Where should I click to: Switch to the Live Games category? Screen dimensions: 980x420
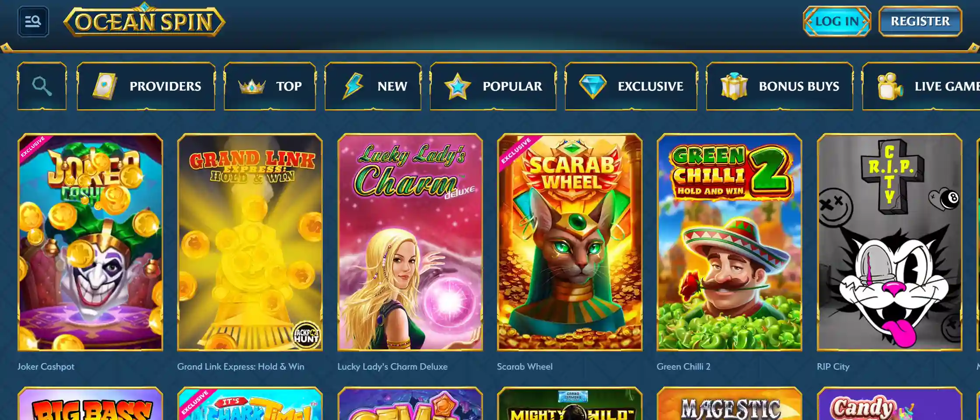tap(921, 86)
